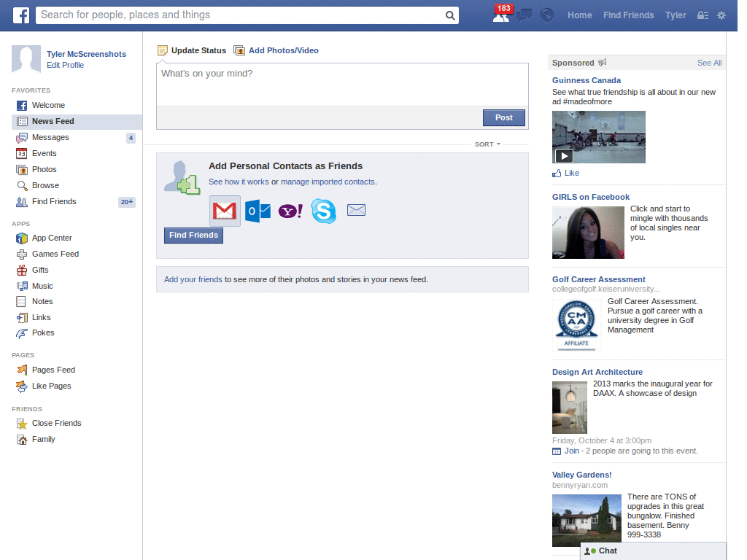Screen dimensions: 747x560
Task: Click the Gifts icon
Action: pos(22,270)
